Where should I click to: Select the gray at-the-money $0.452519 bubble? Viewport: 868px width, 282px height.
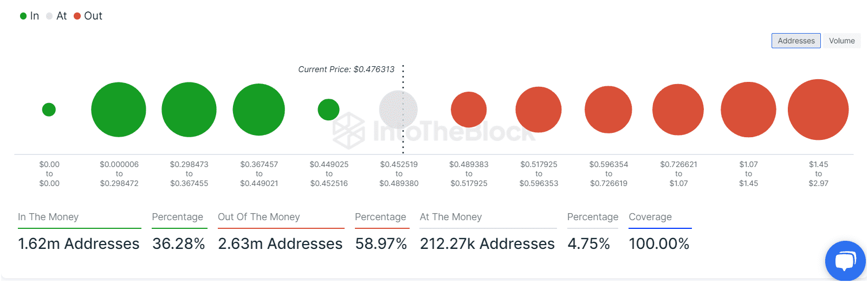(398, 110)
